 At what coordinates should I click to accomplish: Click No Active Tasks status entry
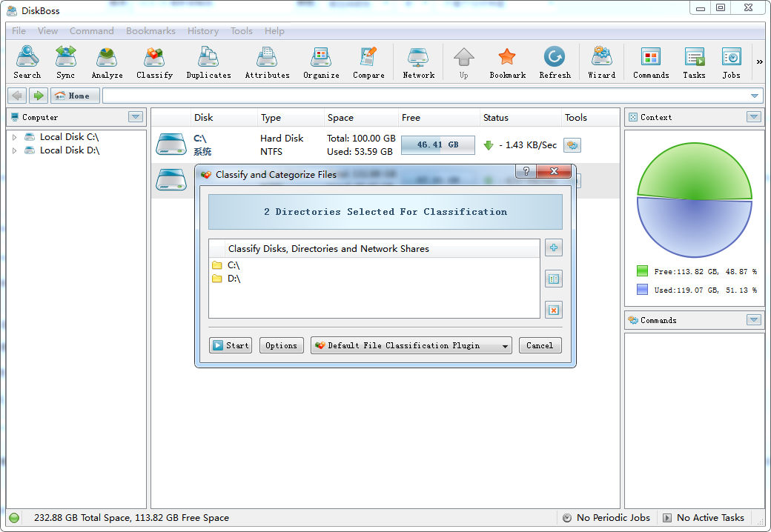[x=704, y=518]
